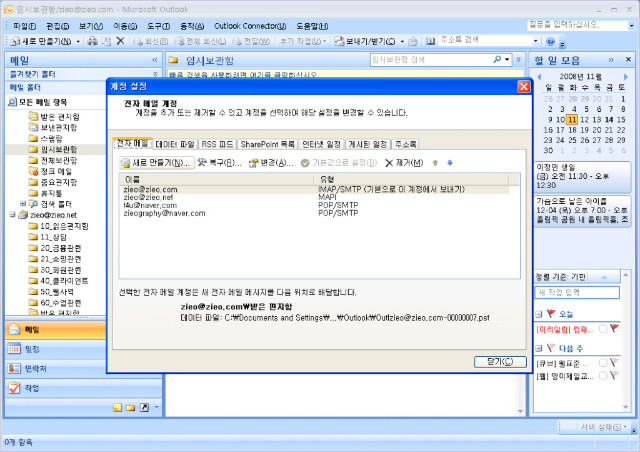Click the yellow notes icon in the navigation strip
Image resolution: width=640 pixels, height=452 pixels.
point(118,407)
